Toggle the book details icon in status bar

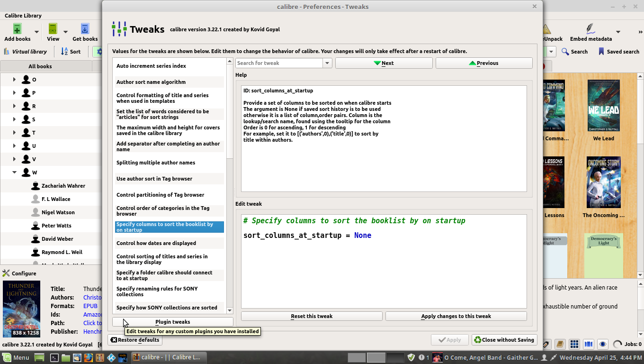pyautogui.click(x=560, y=344)
